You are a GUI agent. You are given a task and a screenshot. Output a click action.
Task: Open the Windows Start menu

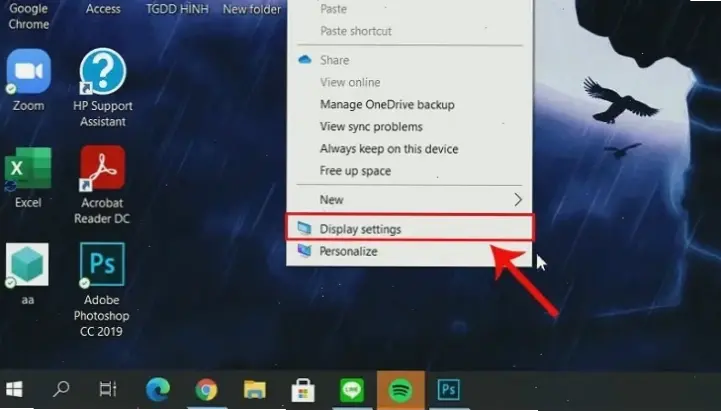(x=15, y=390)
